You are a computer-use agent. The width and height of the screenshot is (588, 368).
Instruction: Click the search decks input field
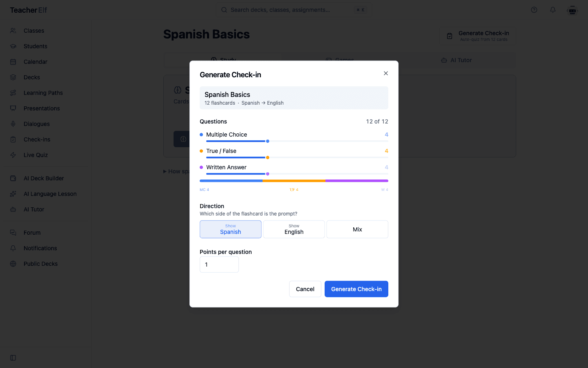click(294, 10)
